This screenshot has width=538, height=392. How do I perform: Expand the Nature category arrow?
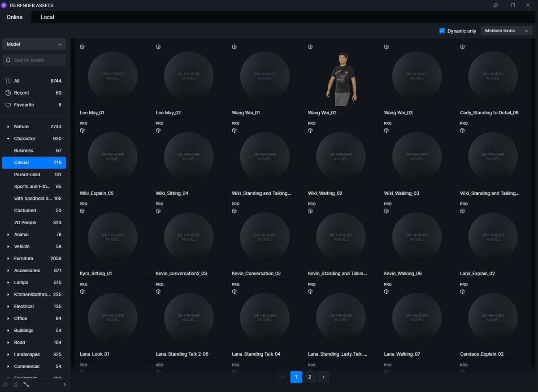tap(8, 127)
